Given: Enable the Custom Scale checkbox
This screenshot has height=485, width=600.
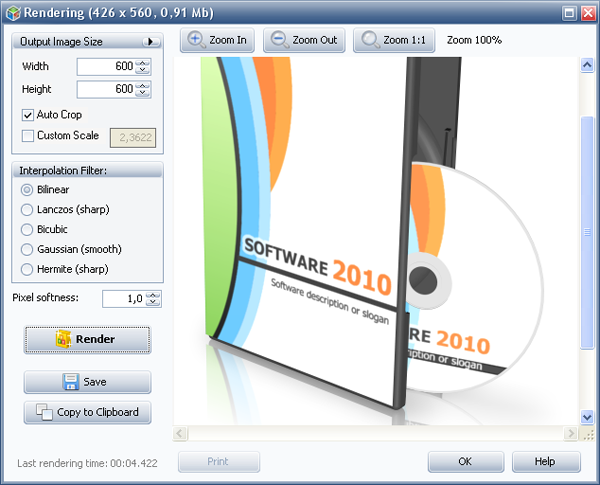Looking at the screenshot, I should pos(28,136).
